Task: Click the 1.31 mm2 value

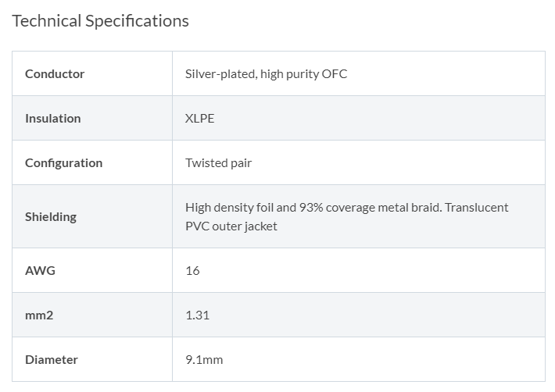Action: pyautogui.click(x=198, y=315)
